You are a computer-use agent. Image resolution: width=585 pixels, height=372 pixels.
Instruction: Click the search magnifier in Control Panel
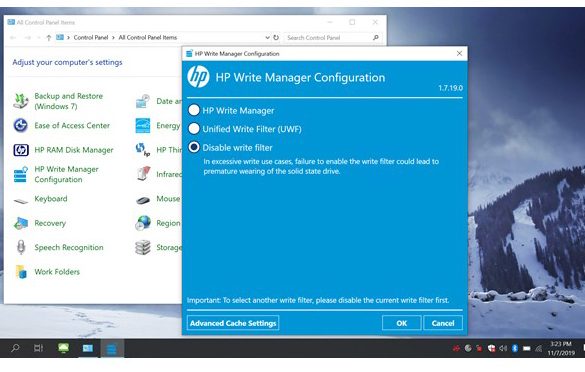(376, 37)
